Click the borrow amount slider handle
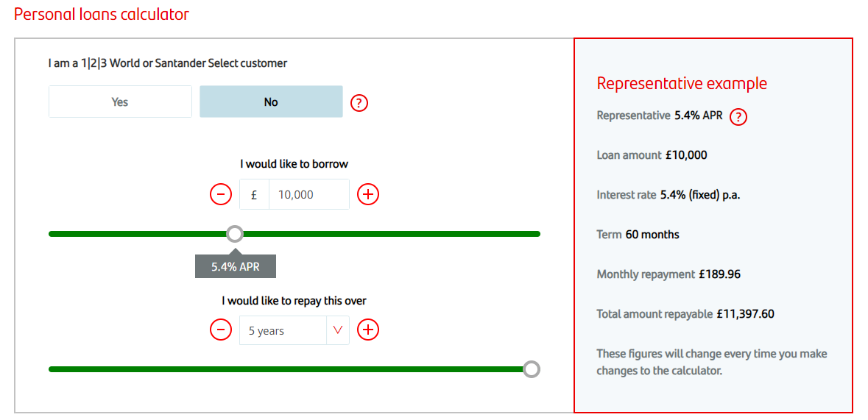 (x=235, y=234)
